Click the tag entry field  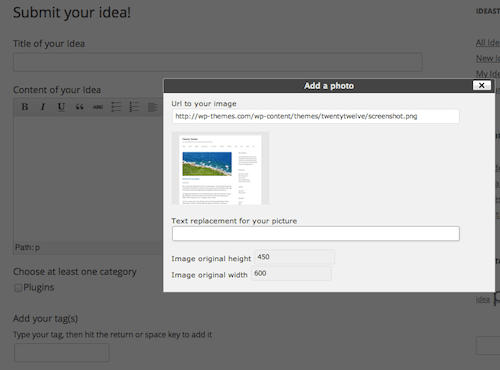pos(62,353)
